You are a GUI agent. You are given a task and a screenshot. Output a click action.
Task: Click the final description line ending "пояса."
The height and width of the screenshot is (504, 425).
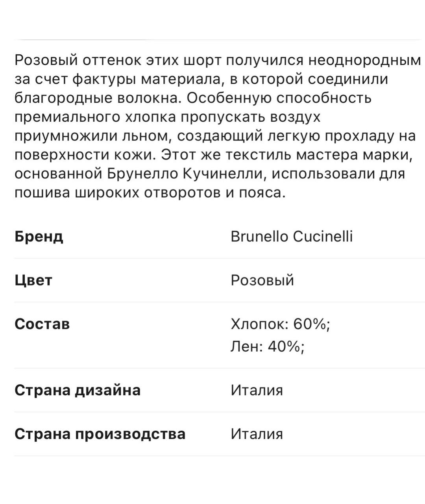(150, 193)
